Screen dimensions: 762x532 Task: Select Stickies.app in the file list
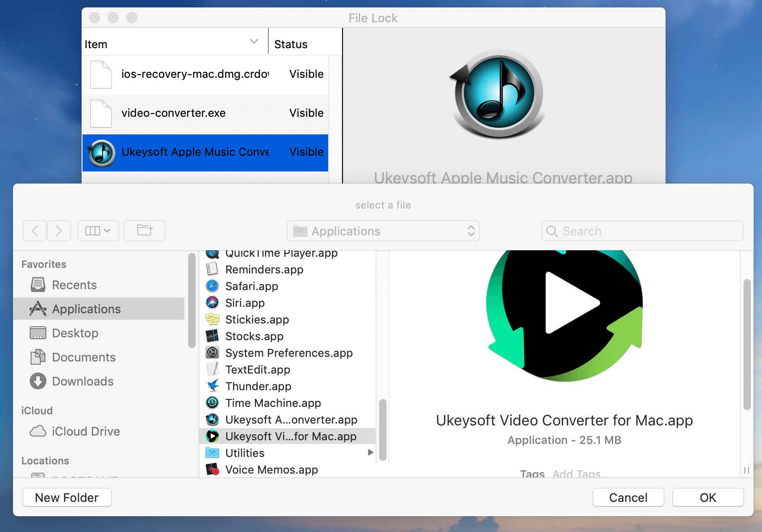pos(287,320)
